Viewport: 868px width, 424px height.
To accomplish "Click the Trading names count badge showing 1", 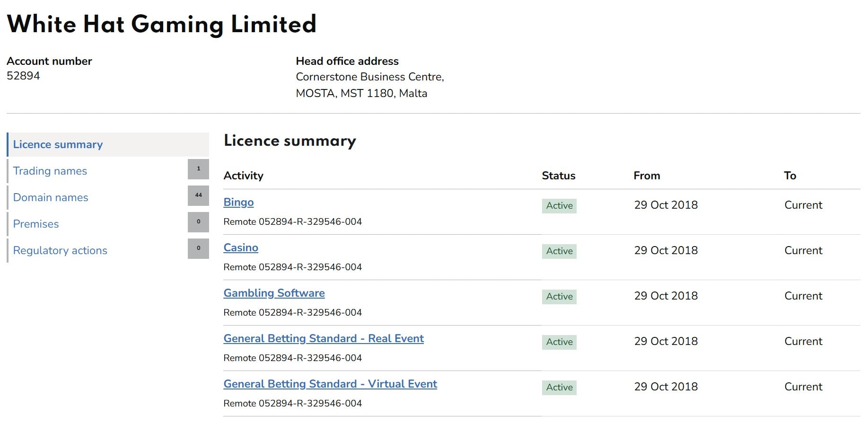I will click(x=198, y=169).
